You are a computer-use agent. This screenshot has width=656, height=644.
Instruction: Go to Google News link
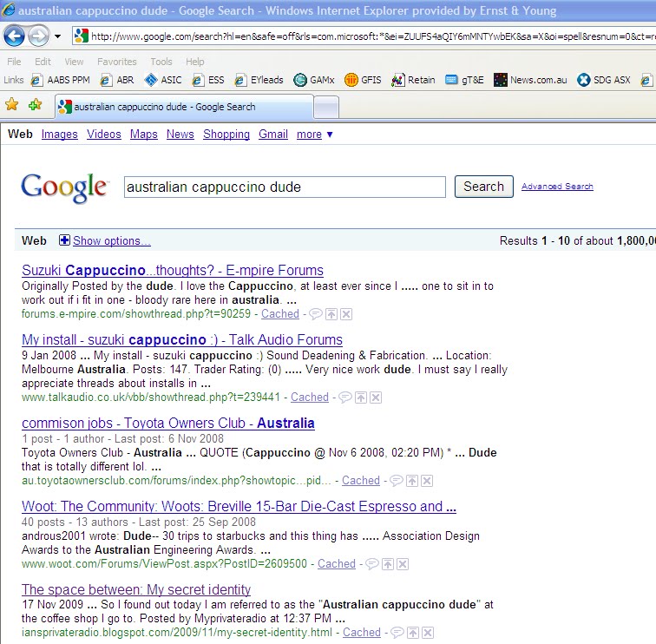pyautogui.click(x=180, y=135)
